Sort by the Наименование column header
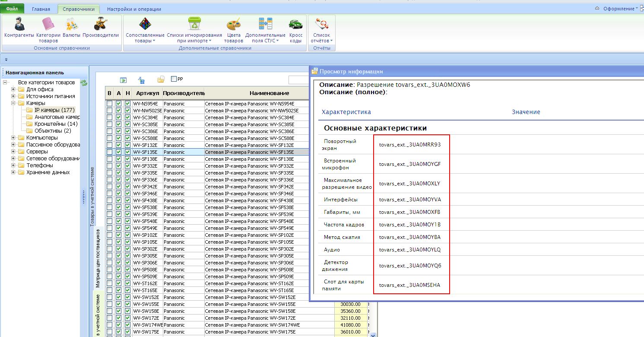 pos(269,93)
